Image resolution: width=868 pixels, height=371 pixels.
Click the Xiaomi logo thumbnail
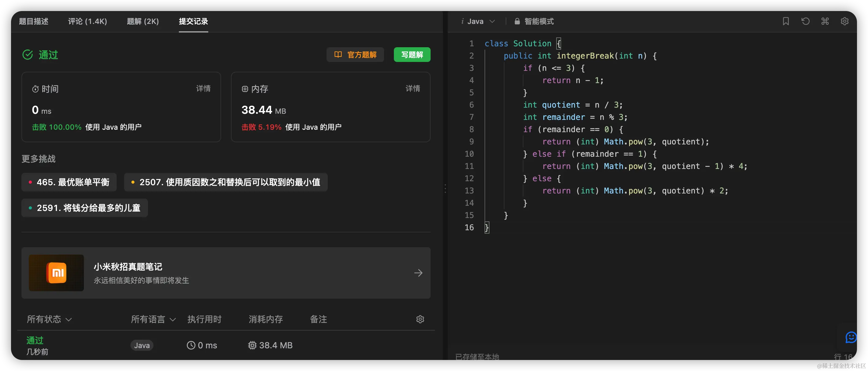tap(56, 273)
